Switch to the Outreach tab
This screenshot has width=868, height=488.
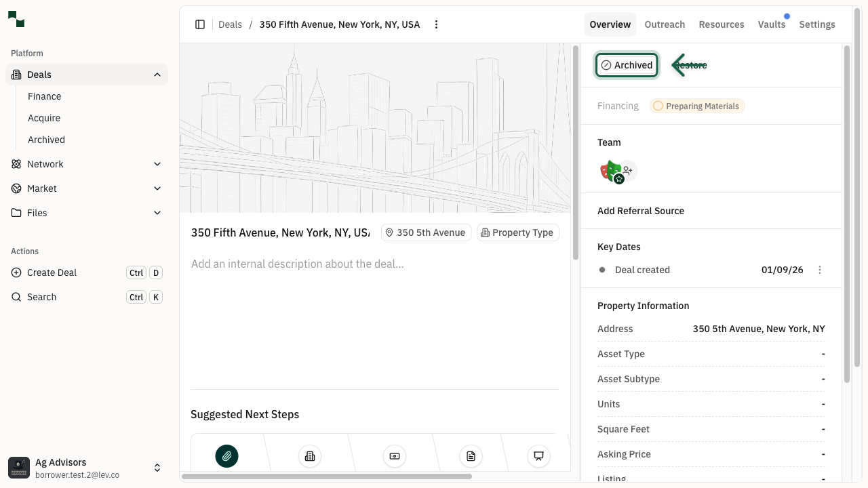[665, 24]
